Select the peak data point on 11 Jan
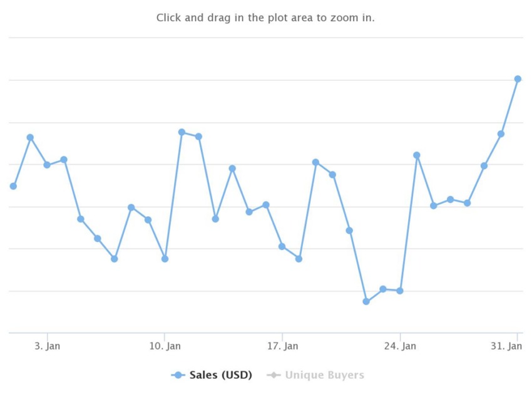532x399 pixels. pyautogui.click(x=182, y=132)
